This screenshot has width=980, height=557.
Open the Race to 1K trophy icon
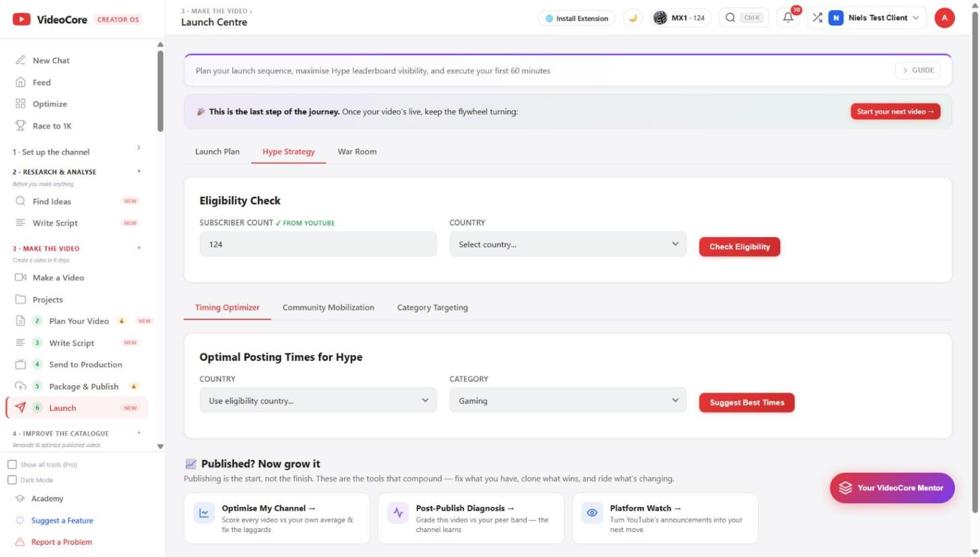[x=20, y=126]
